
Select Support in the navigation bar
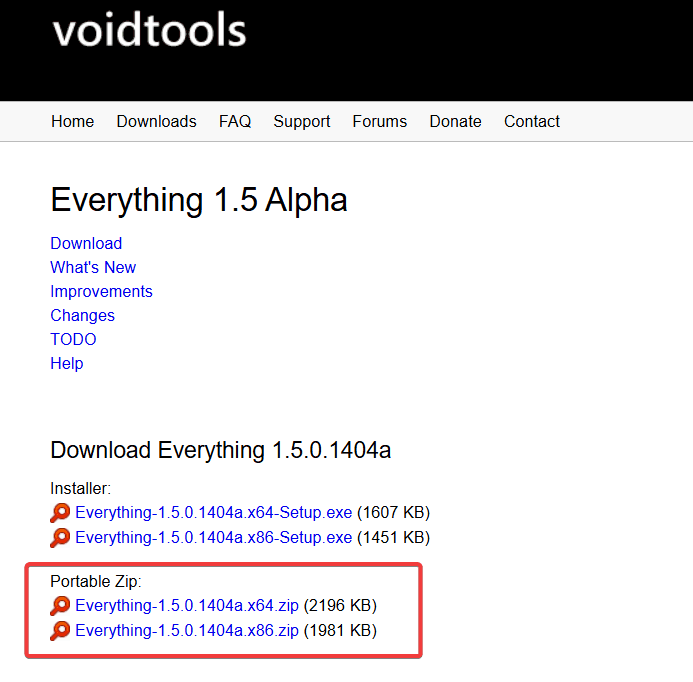(301, 121)
